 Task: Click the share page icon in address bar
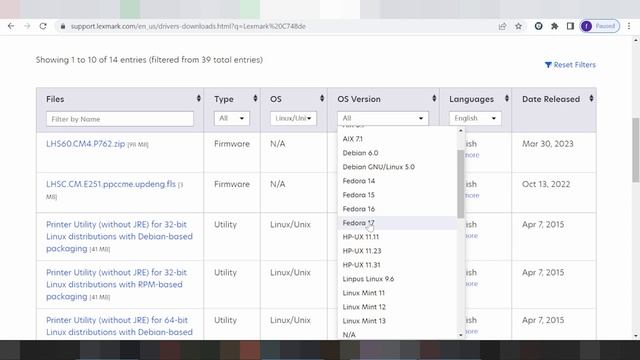coord(502,26)
